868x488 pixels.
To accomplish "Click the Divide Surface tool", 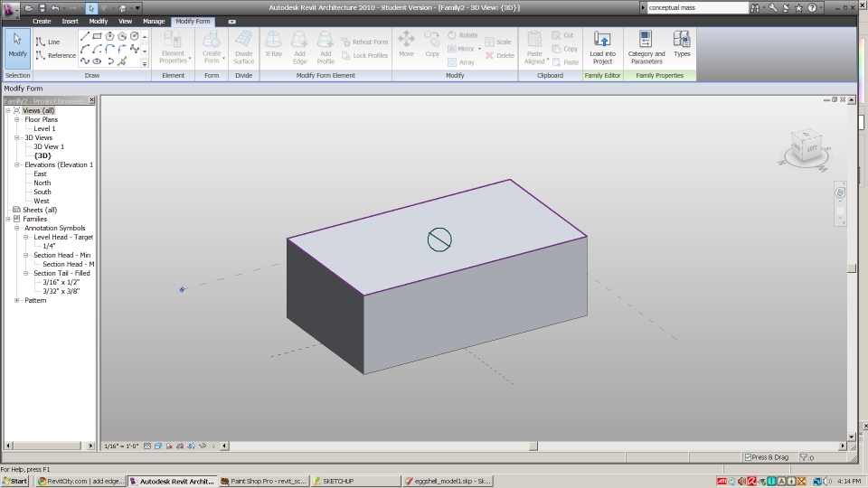I will click(x=243, y=46).
